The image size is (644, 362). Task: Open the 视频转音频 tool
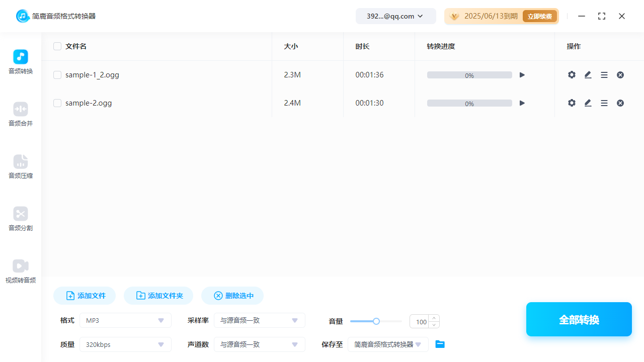(x=20, y=271)
